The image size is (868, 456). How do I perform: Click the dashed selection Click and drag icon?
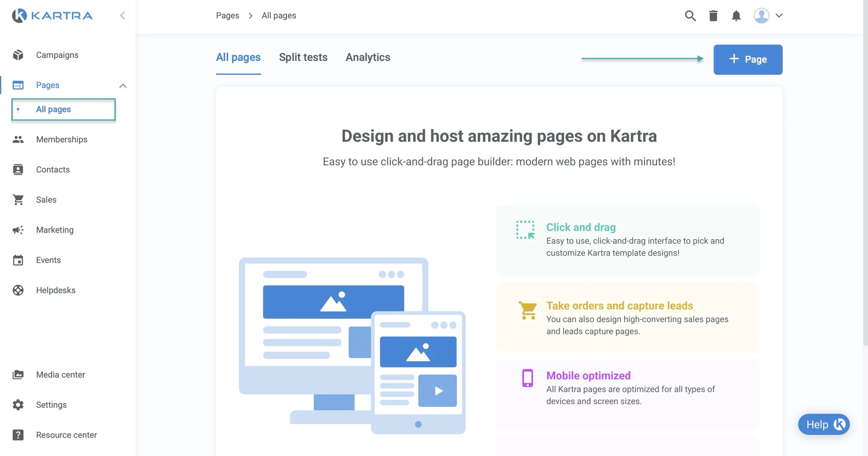525,230
